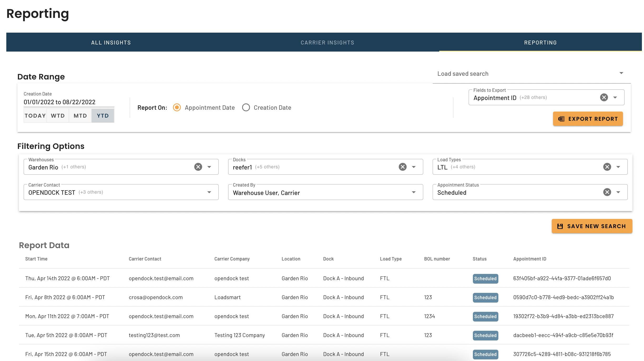Viewport: 644px width, 361px height.
Task: Choose the TODAY date range preset
Action: click(x=35, y=116)
